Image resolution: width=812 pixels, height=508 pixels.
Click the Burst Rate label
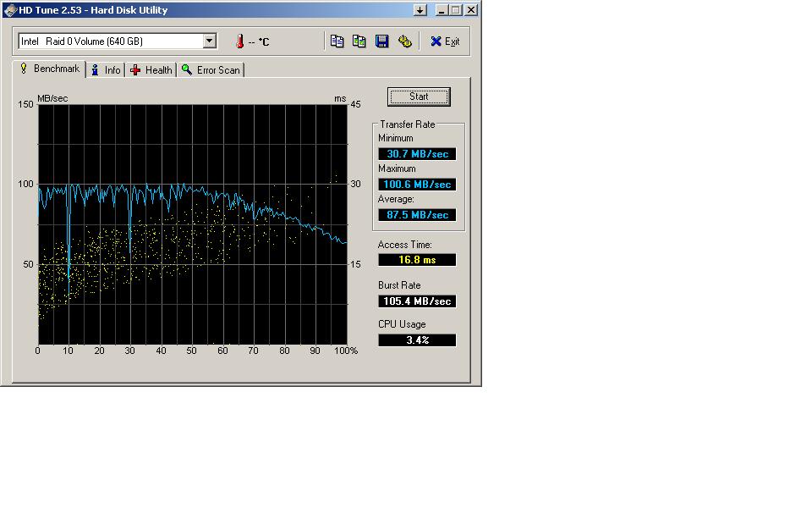point(398,285)
